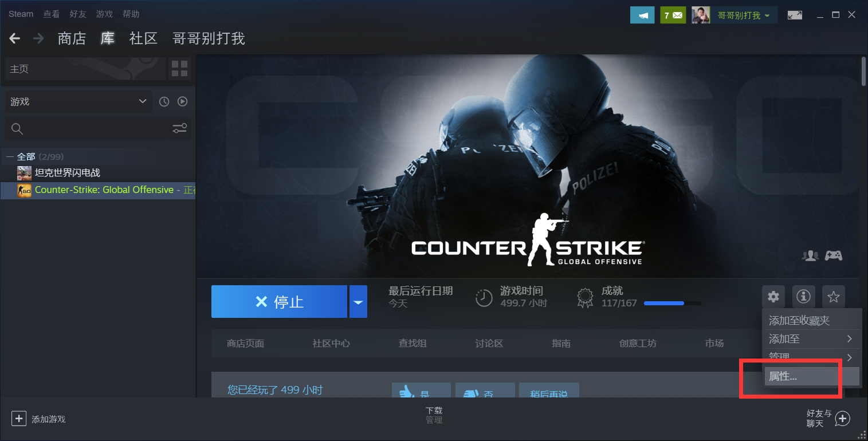This screenshot has height=441, width=868.
Task: Open the 游戏 category dropdown
Action: [x=79, y=101]
